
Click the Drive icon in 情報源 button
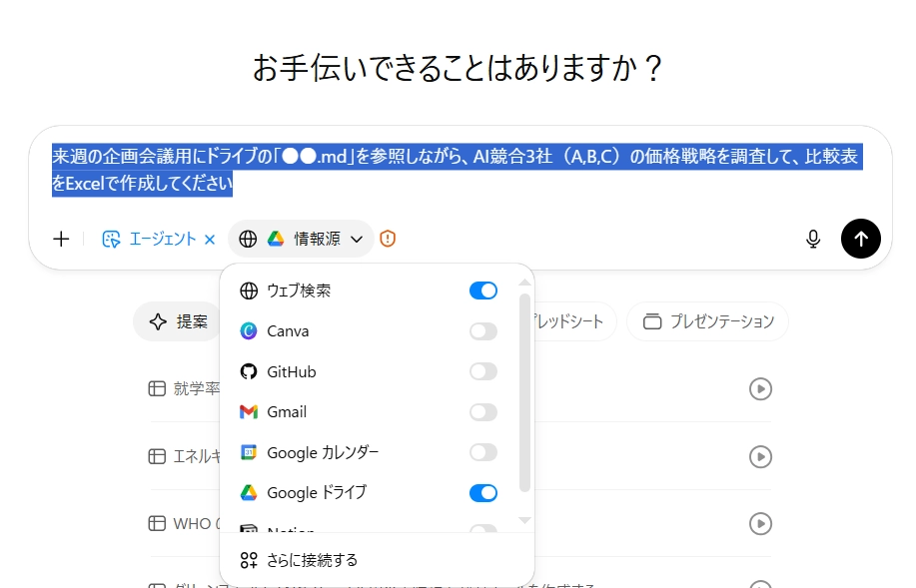(x=276, y=239)
